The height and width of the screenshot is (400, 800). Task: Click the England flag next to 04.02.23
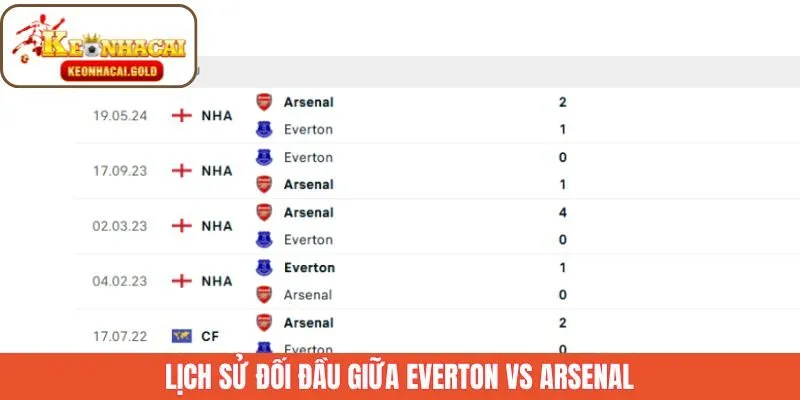click(x=181, y=281)
